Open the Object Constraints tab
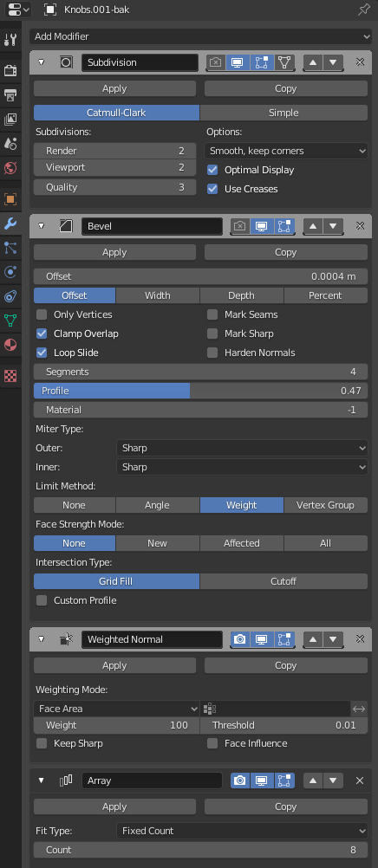This screenshot has height=868, width=378. click(10, 296)
